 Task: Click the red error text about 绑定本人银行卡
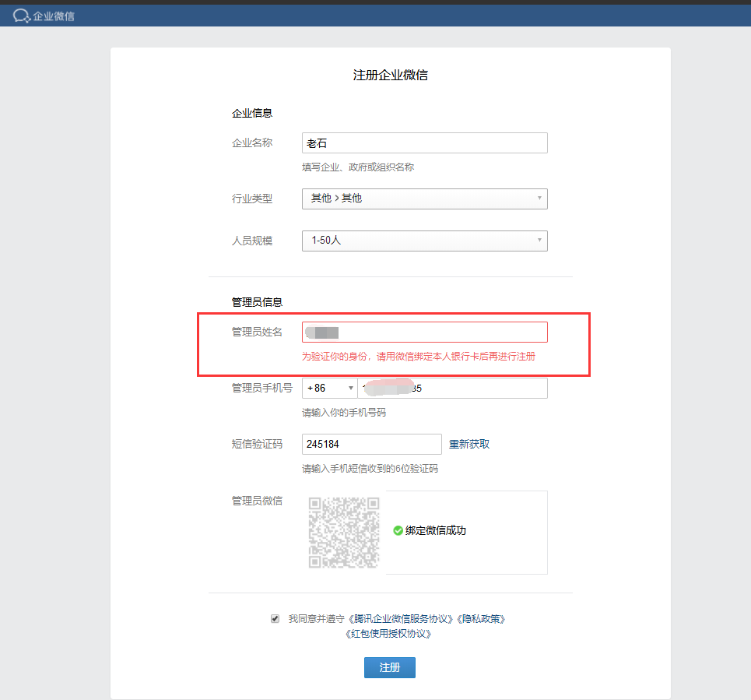click(418, 356)
